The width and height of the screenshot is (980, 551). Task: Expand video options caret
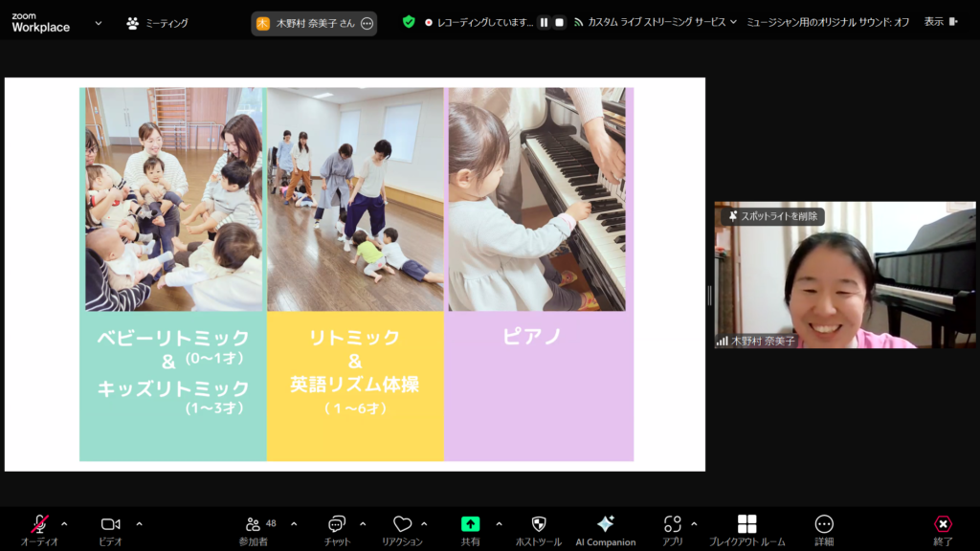coord(139,523)
